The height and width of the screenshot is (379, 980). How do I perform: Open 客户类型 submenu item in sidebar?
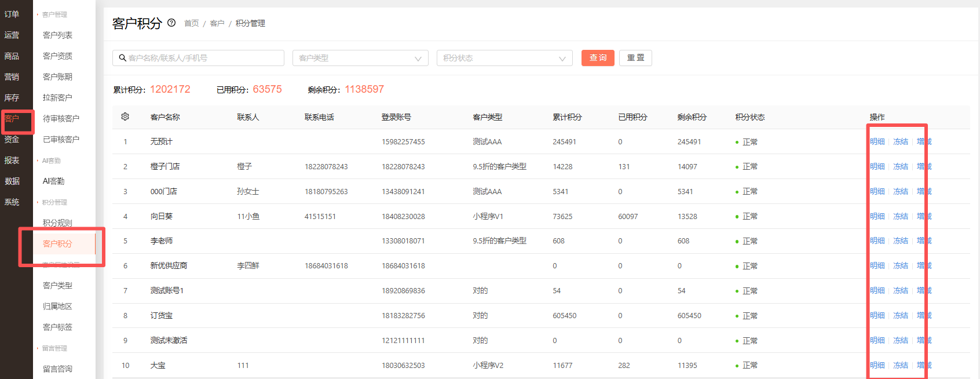coord(57,285)
